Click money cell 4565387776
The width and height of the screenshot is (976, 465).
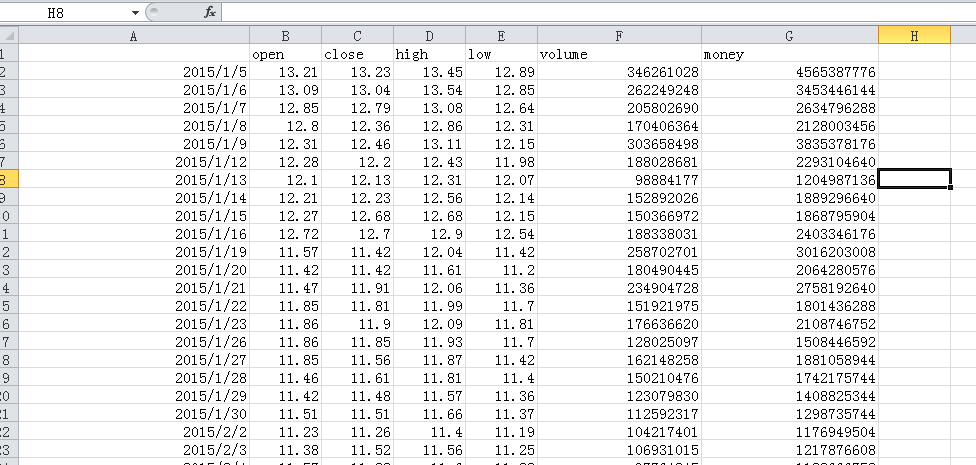(x=790, y=72)
